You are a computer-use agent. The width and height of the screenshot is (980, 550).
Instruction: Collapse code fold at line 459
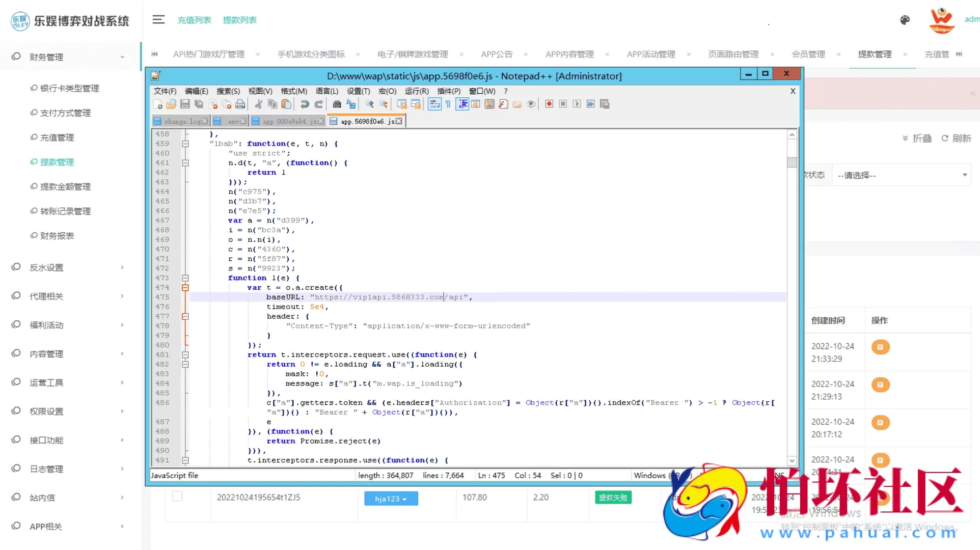click(185, 144)
